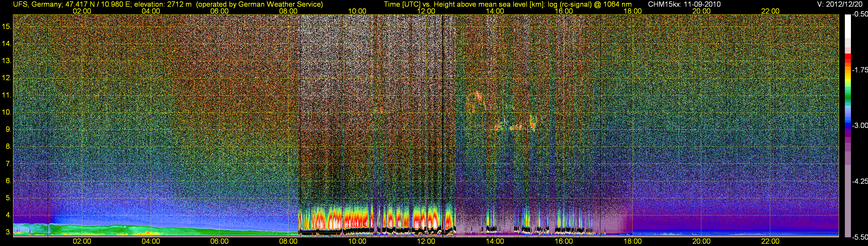Choose 22:00 on the bottom time axis

(x=770, y=241)
